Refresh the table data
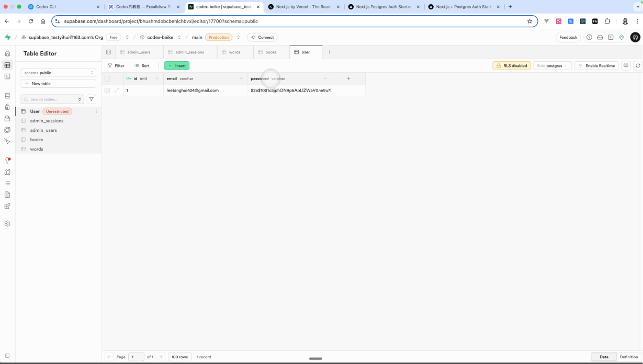Image resolution: width=643 pixels, height=364 pixels. (x=637, y=66)
